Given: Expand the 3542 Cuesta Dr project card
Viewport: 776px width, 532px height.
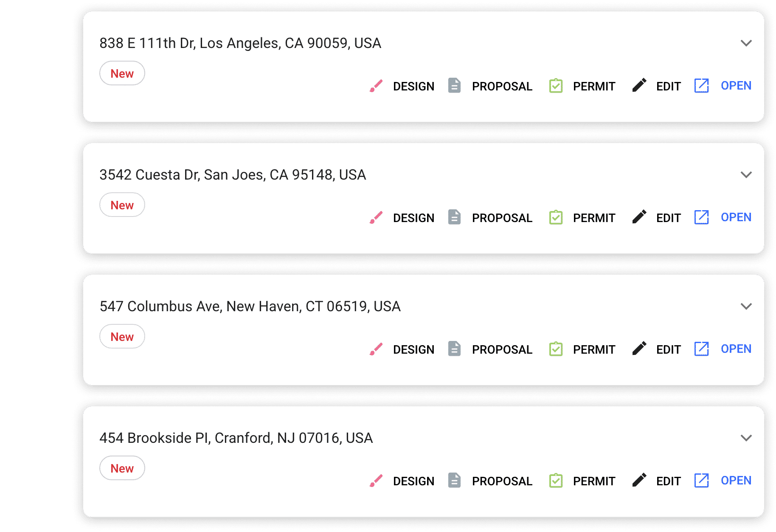Looking at the screenshot, I should [746, 175].
